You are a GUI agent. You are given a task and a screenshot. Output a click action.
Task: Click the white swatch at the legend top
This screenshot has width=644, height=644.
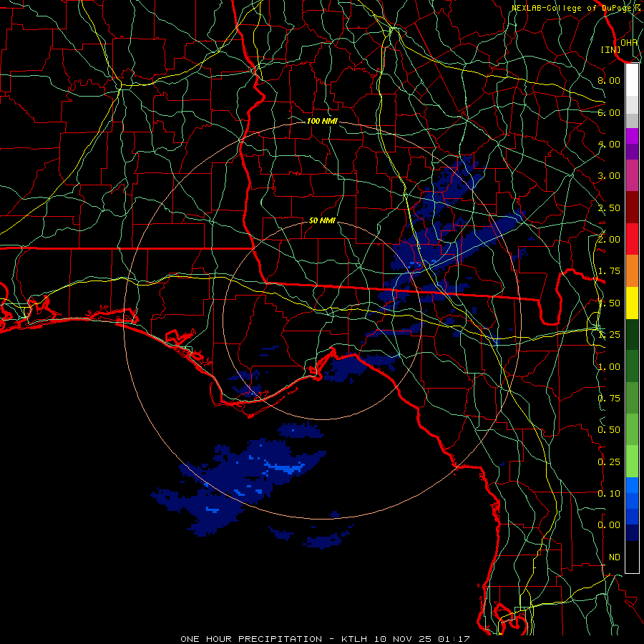click(x=632, y=79)
